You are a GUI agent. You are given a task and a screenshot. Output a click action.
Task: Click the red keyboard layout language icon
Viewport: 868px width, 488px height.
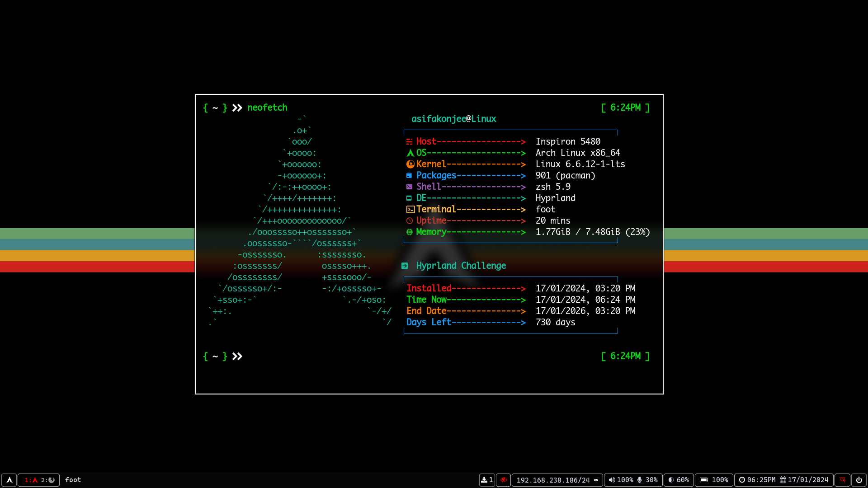pos(842,480)
